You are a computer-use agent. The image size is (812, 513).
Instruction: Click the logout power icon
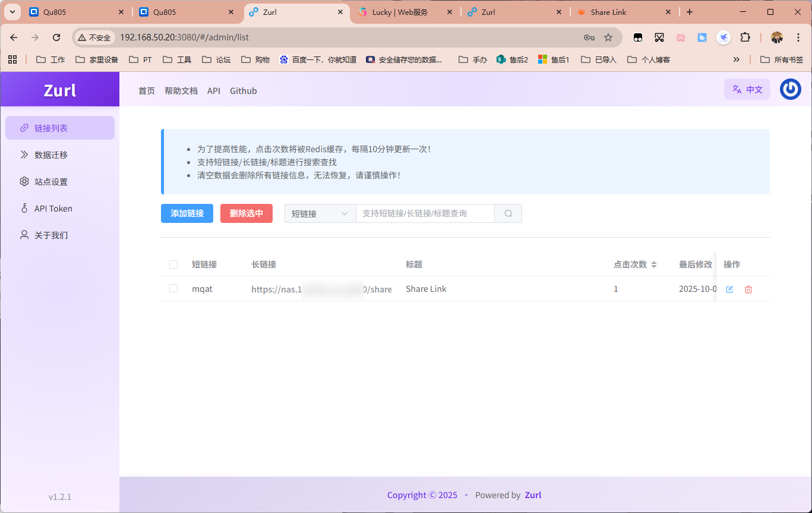tap(790, 89)
